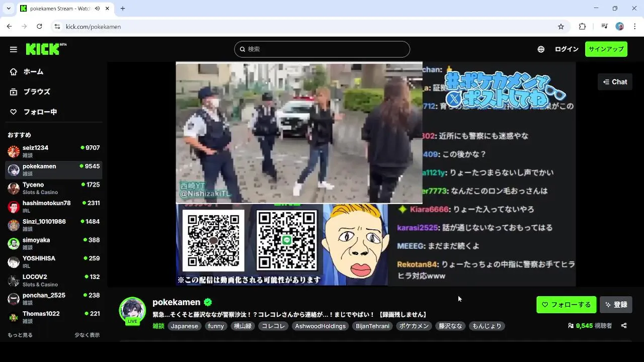Open the 雑談 category link
The image size is (644, 362).
pyautogui.click(x=158, y=326)
